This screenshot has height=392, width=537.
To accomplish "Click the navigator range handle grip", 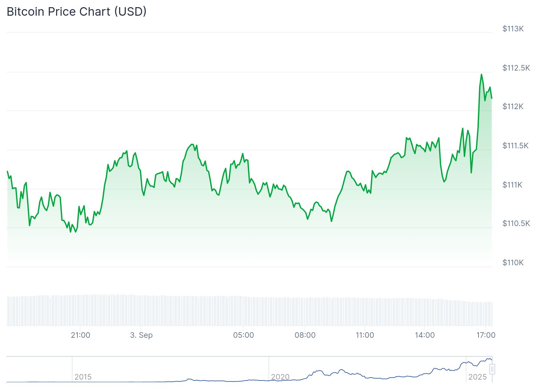I will click(x=492, y=369).
